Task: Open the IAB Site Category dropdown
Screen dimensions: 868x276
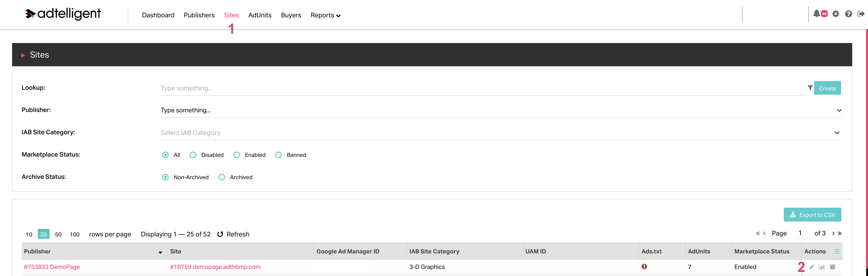Action: click(500, 132)
